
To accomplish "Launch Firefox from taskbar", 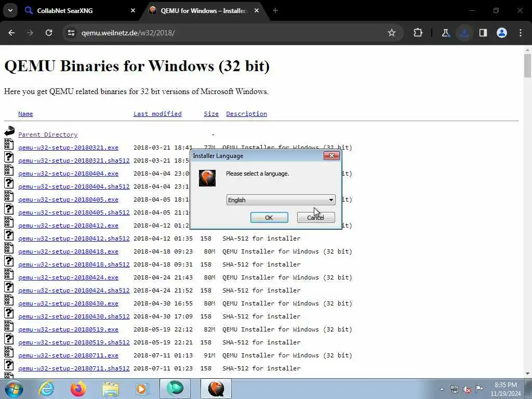I will click(78, 389).
